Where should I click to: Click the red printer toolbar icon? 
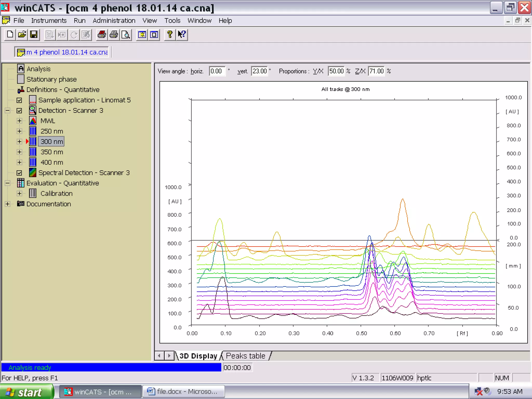coord(102,35)
